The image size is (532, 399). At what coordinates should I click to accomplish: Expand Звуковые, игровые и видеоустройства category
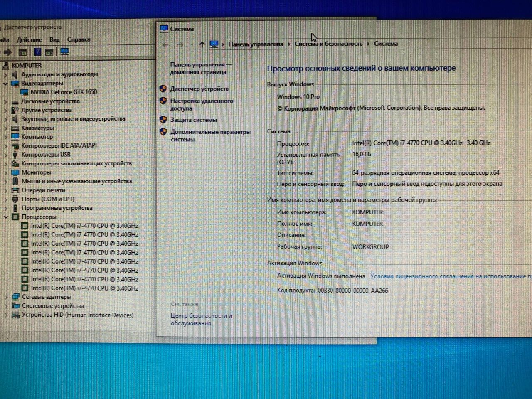tap(6, 119)
